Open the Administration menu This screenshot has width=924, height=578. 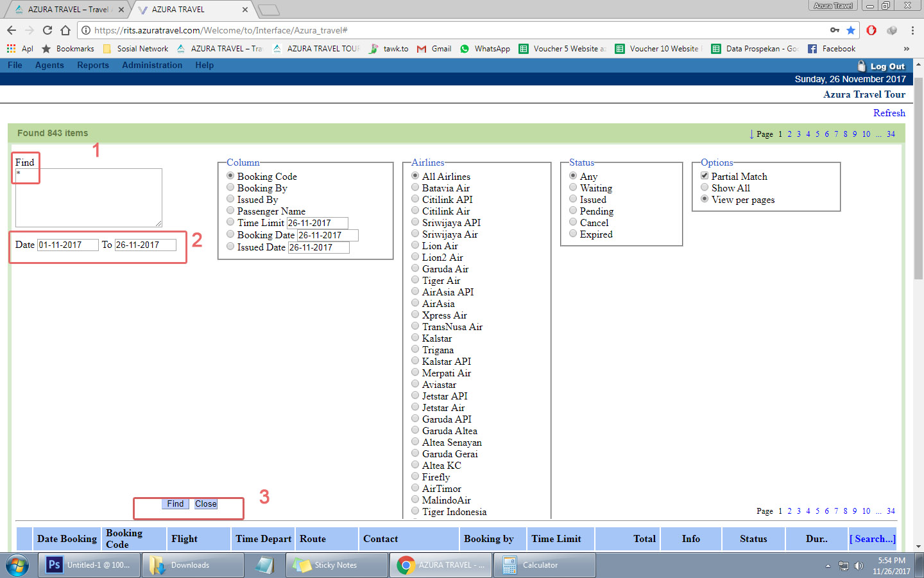click(152, 65)
